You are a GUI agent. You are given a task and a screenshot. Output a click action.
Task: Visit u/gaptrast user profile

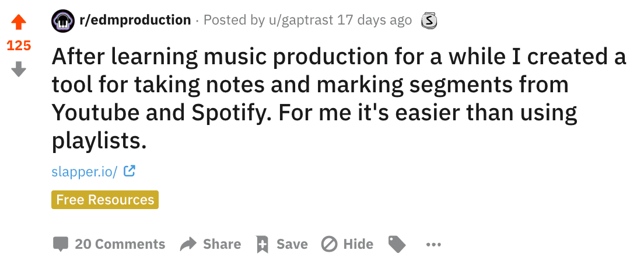(301, 20)
